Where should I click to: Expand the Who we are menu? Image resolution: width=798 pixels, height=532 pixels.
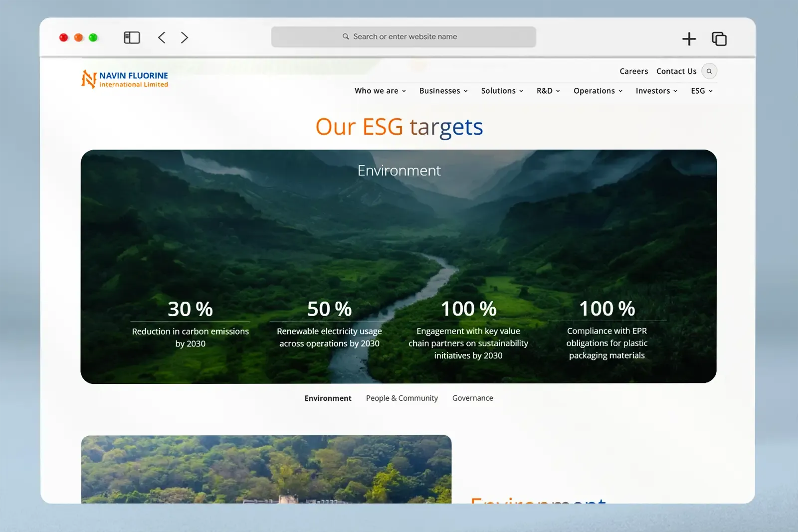(380, 91)
